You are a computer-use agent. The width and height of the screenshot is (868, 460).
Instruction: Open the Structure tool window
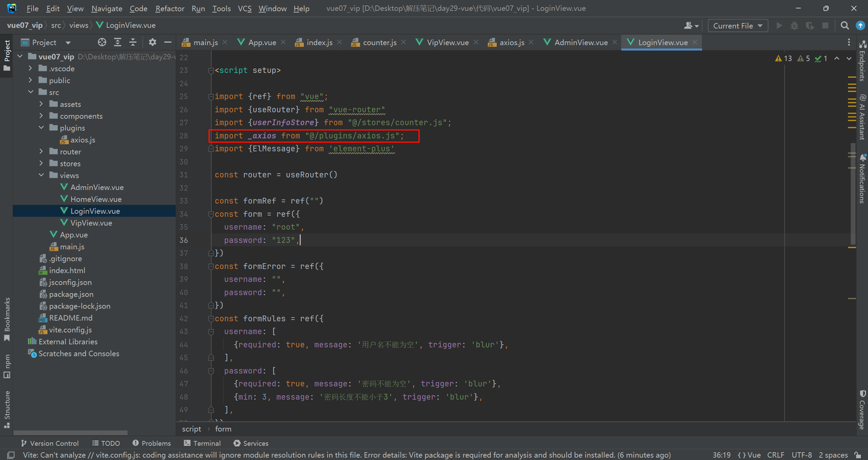coord(7,409)
